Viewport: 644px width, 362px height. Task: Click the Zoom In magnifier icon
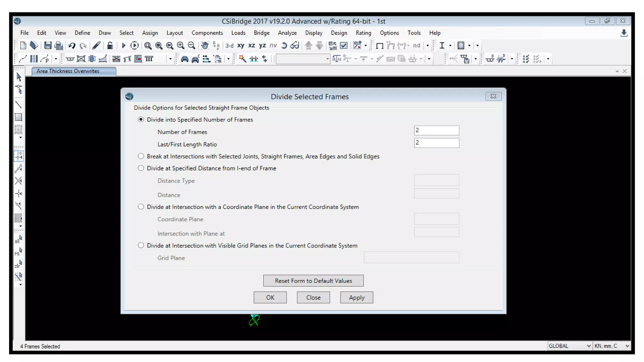(180, 46)
